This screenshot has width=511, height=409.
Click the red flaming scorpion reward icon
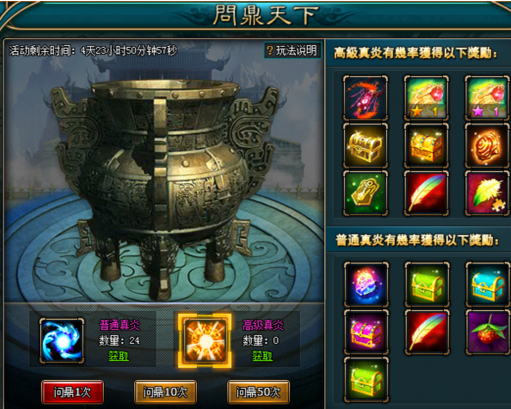pyautogui.click(x=366, y=98)
